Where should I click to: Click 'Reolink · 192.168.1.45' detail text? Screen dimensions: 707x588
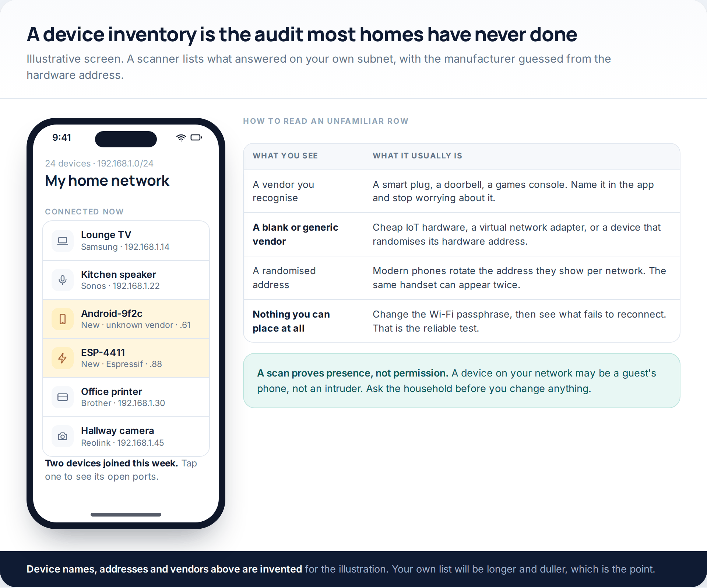(x=123, y=443)
